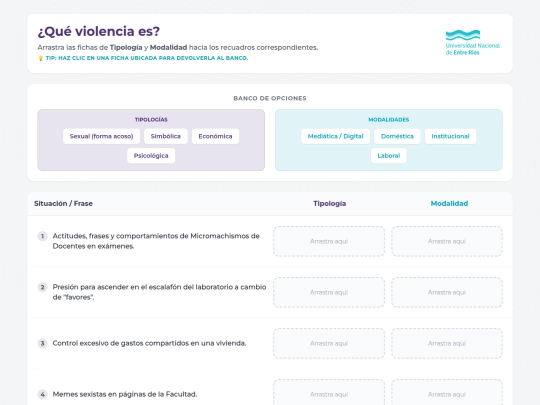Click the Universidad Nacional de Entre Ríos logo
Screen dimensions: 540x405
(472, 42)
